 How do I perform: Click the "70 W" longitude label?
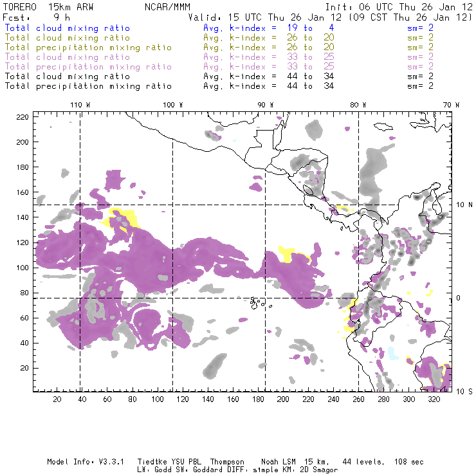click(x=451, y=105)
